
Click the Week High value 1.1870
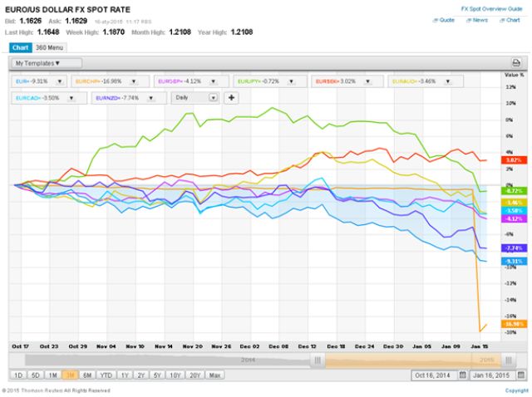[113, 32]
